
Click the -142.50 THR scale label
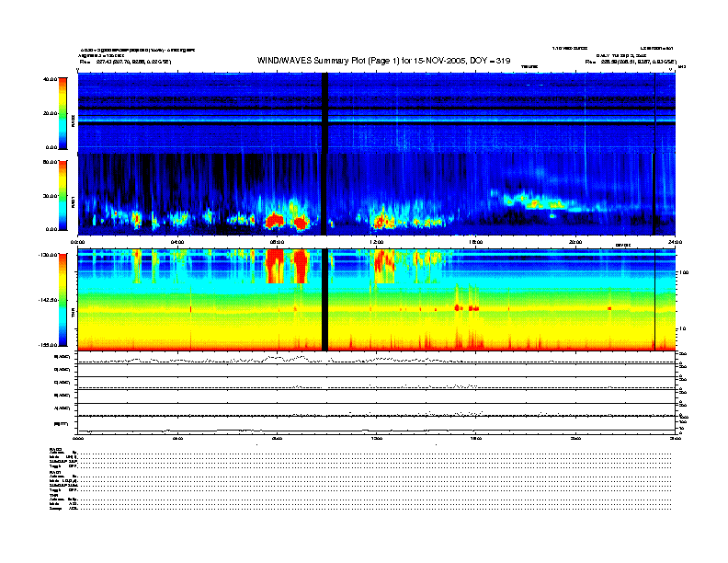click(48, 300)
